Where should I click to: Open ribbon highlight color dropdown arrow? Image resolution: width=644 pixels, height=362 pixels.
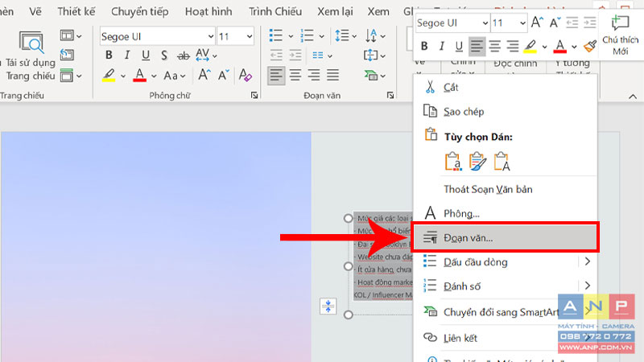coord(123,76)
